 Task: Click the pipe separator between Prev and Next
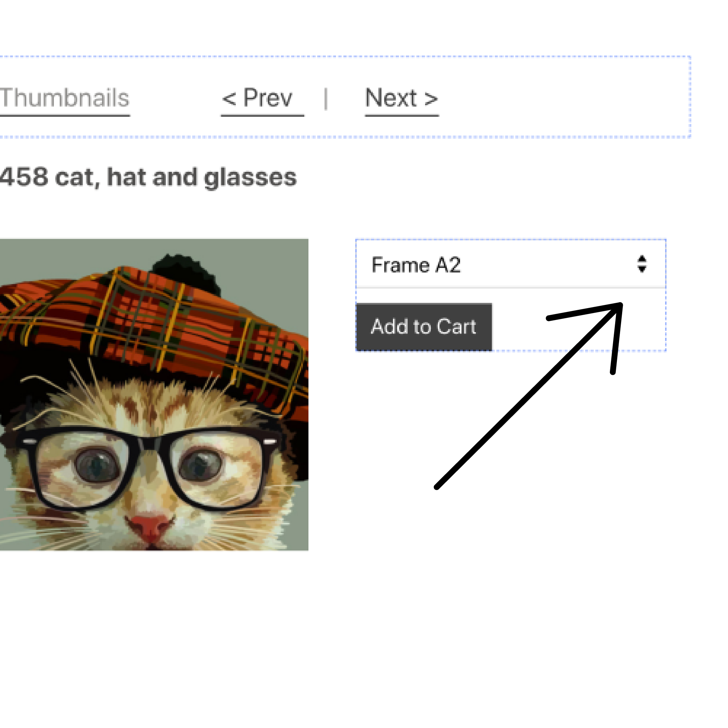pos(326,99)
